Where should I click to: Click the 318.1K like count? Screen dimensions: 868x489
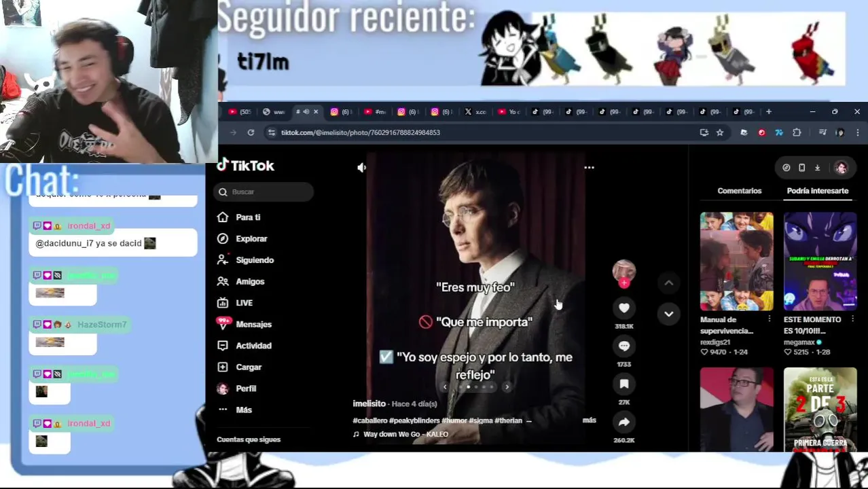pos(623,327)
